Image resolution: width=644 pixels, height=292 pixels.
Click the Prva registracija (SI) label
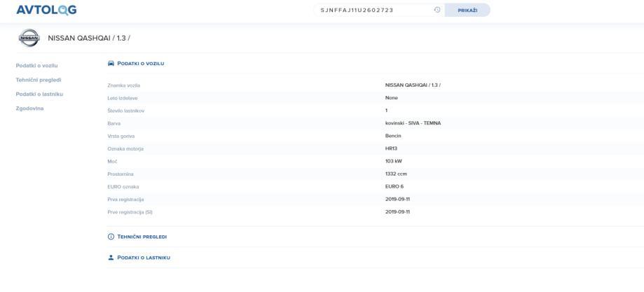pyautogui.click(x=130, y=212)
